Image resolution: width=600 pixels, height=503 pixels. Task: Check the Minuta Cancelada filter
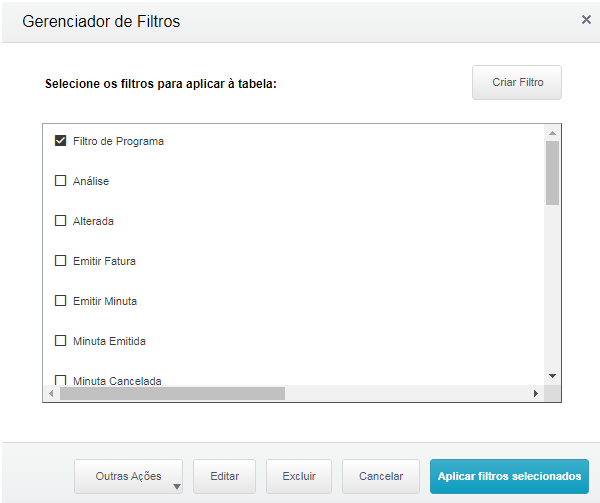coord(60,380)
